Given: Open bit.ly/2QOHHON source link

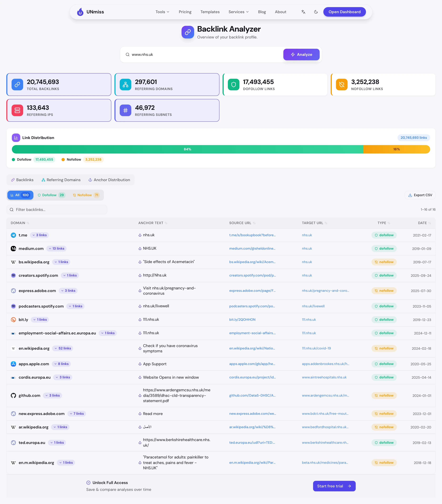Looking at the screenshot, I should [x=242, y=320].
